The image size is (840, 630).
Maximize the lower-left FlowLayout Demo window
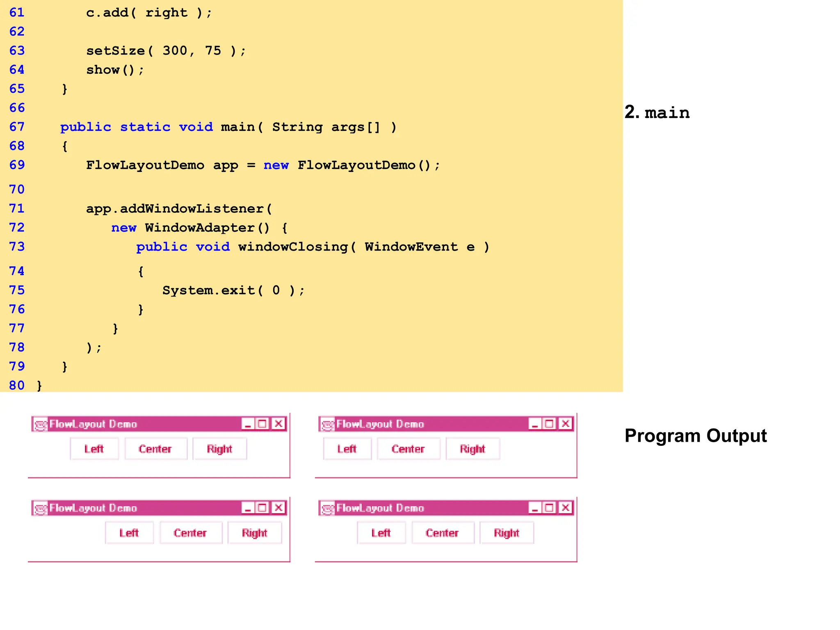[262, 508]
